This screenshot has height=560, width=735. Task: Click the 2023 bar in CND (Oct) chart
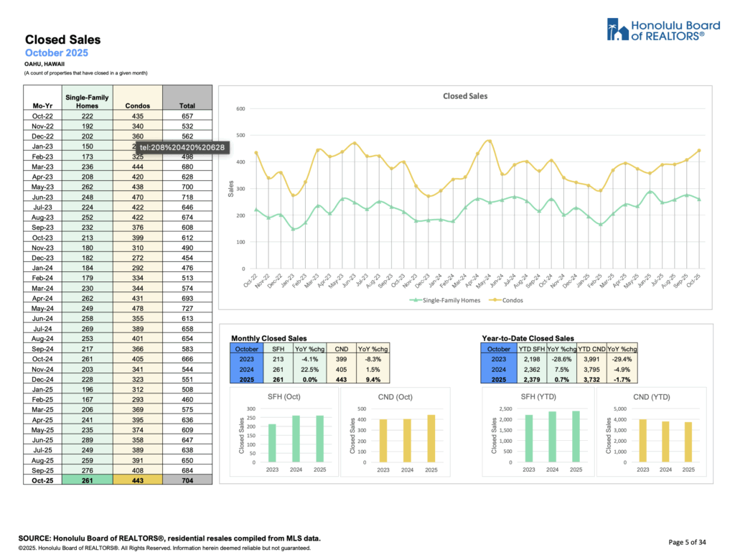pyautogui.click(x=383, y=441)
